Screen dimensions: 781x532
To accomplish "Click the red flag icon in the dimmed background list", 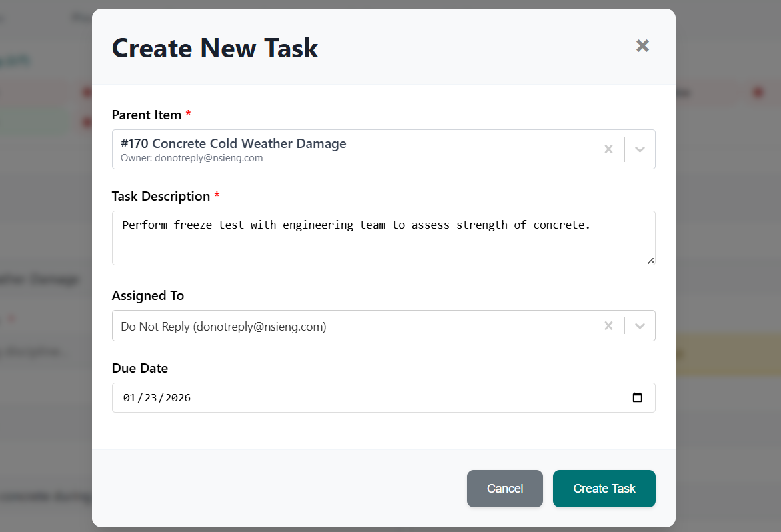I will [87, 93].
